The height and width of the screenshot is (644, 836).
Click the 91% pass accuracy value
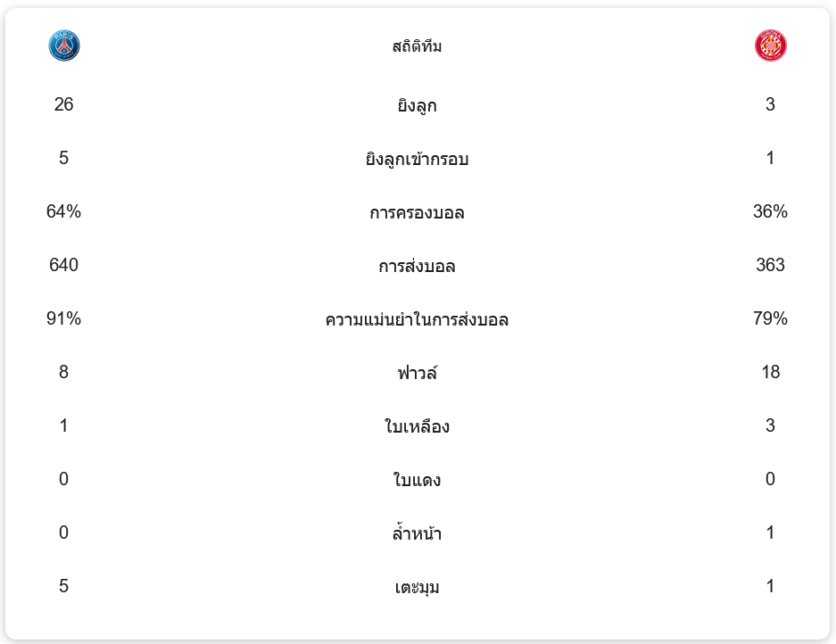[x=64, y=318]
